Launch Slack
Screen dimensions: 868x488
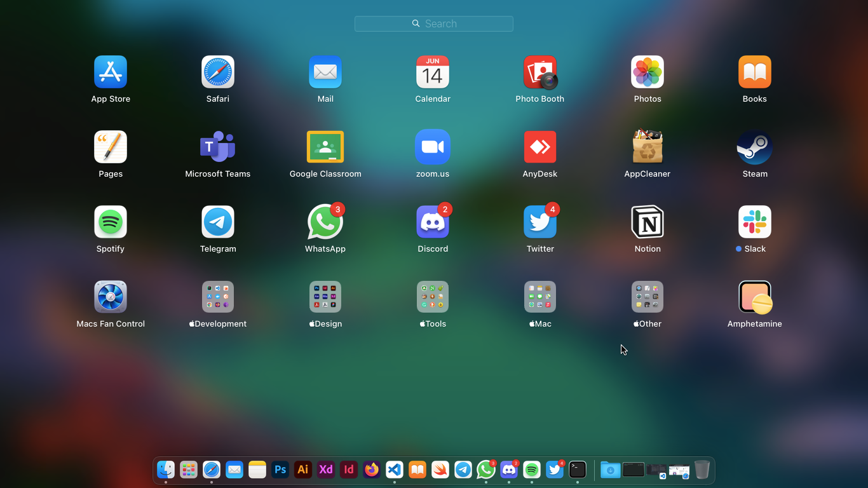click(755, 222)
